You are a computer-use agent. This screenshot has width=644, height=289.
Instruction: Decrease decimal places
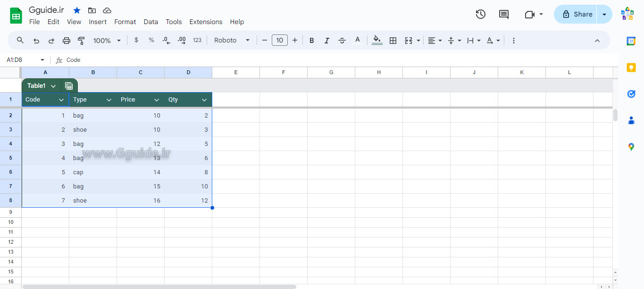(x=166, y=40)
